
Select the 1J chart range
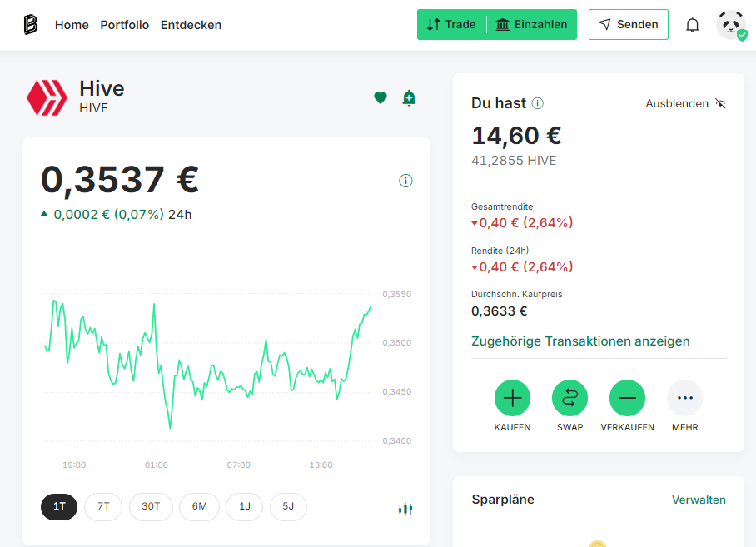coord(245,506)
